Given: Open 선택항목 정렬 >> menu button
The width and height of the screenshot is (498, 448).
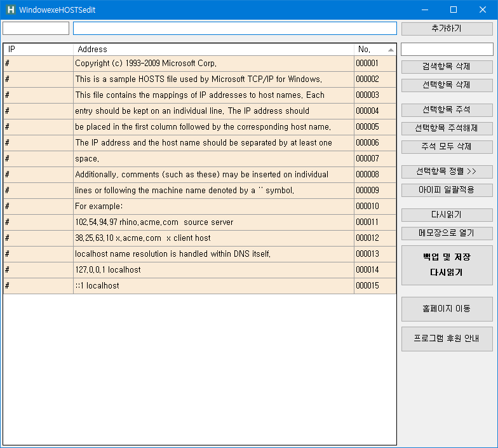Looking at the screenshot, I should (x=447, y=172).
